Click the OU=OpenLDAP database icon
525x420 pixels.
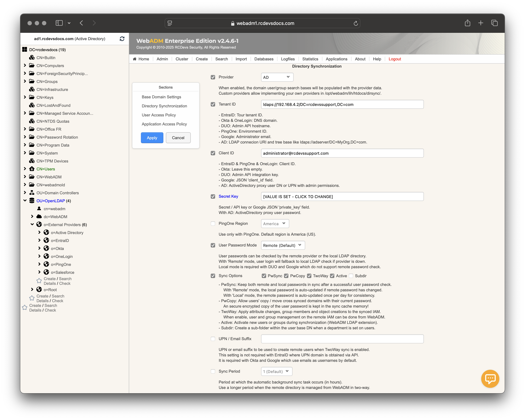[32, 201]
